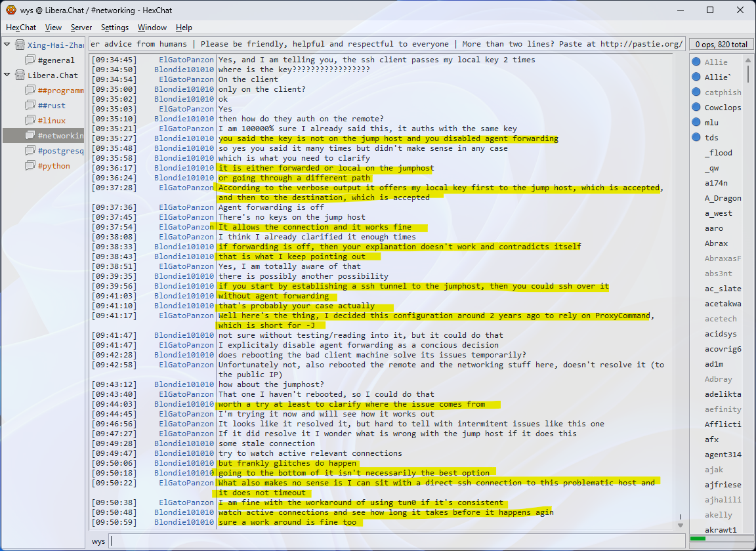Click the ##rust channel chat icon
The width and height of the screenshot is (756, 551).
click(x=30, y=106)
